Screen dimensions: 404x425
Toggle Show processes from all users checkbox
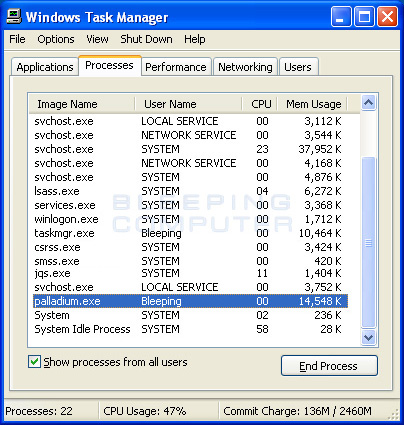point(34,362)
